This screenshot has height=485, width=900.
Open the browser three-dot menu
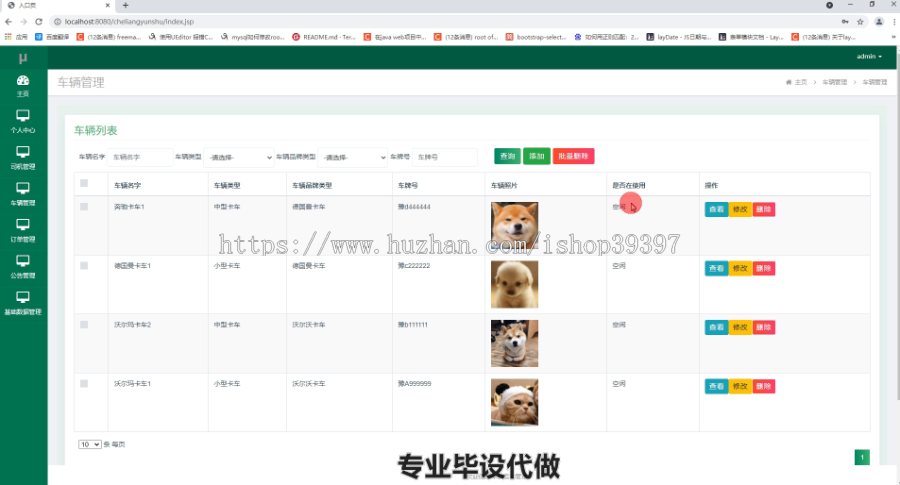pos(894,22)
